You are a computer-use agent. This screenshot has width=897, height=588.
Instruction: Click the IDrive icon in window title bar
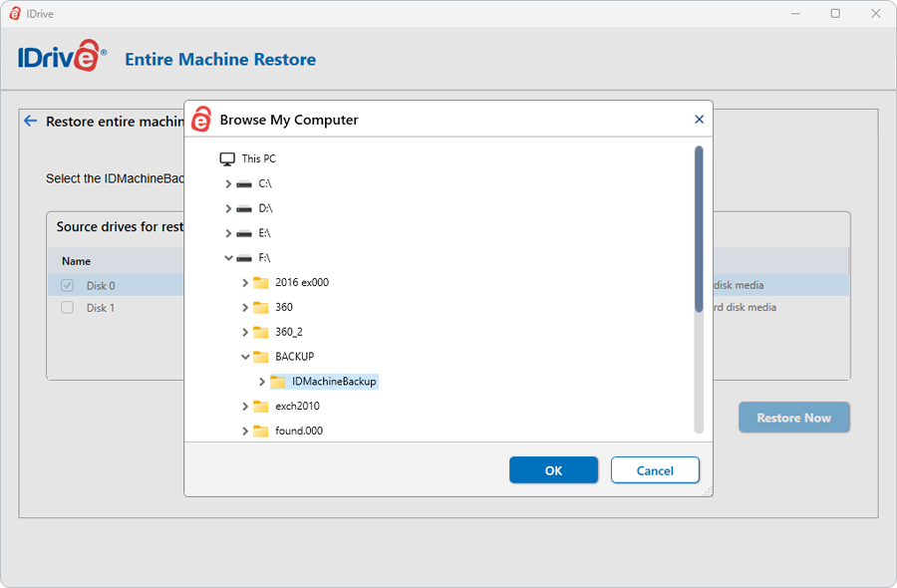coord(15,13)
